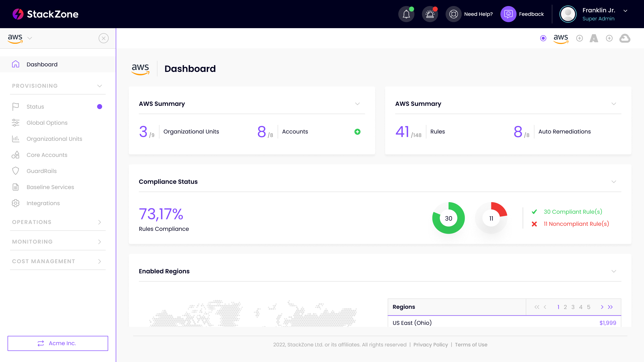644x362 pixels.
Task: Click the green compliant checkmark icon
Action: point(534,212)
